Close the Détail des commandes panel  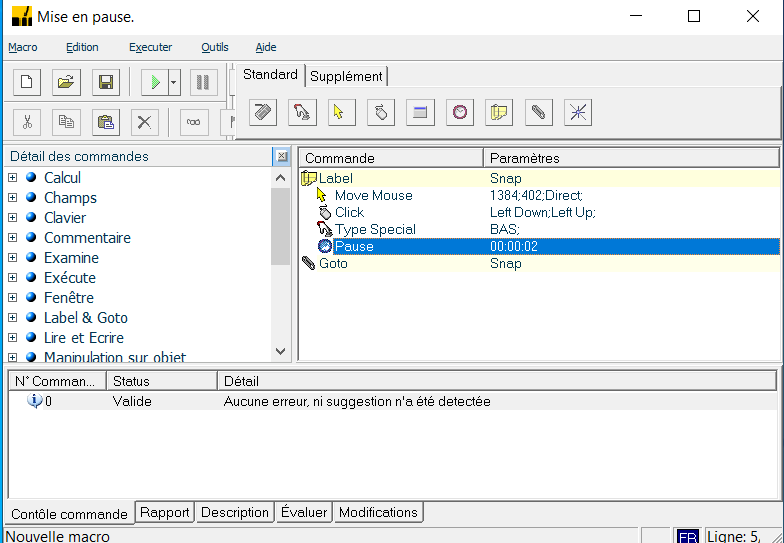click(x=281, y=157)
